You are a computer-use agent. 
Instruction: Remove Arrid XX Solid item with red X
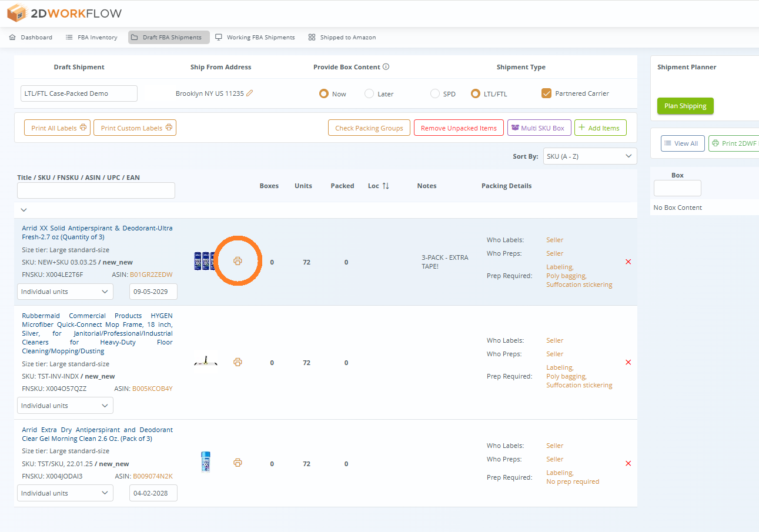coord(628,262)
